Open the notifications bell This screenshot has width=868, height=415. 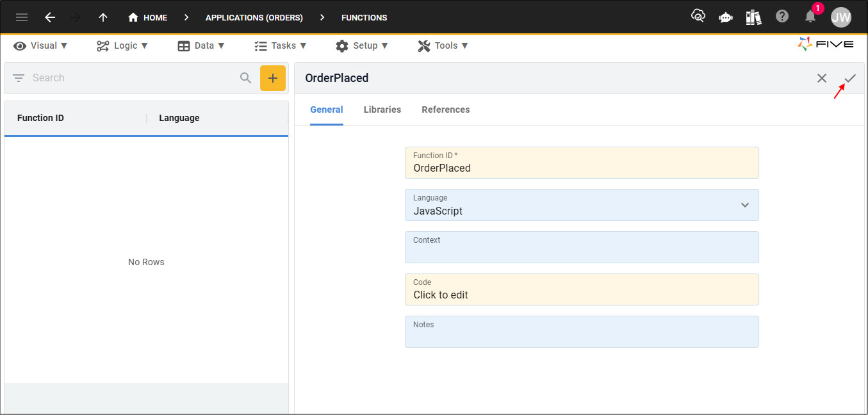[810, 17]
